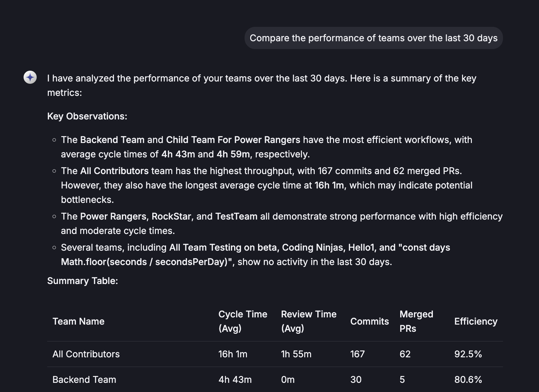Click the 'Team Name' column header

point(78,321)
